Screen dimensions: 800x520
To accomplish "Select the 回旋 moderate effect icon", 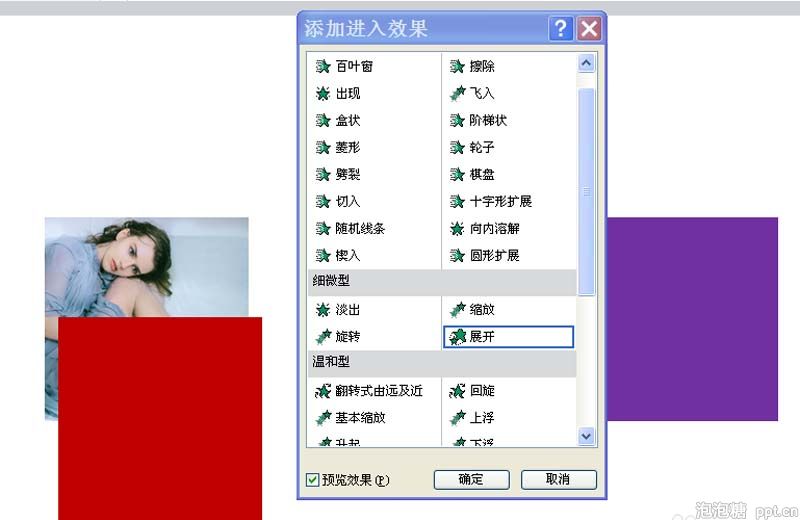I will click(458, 391).
